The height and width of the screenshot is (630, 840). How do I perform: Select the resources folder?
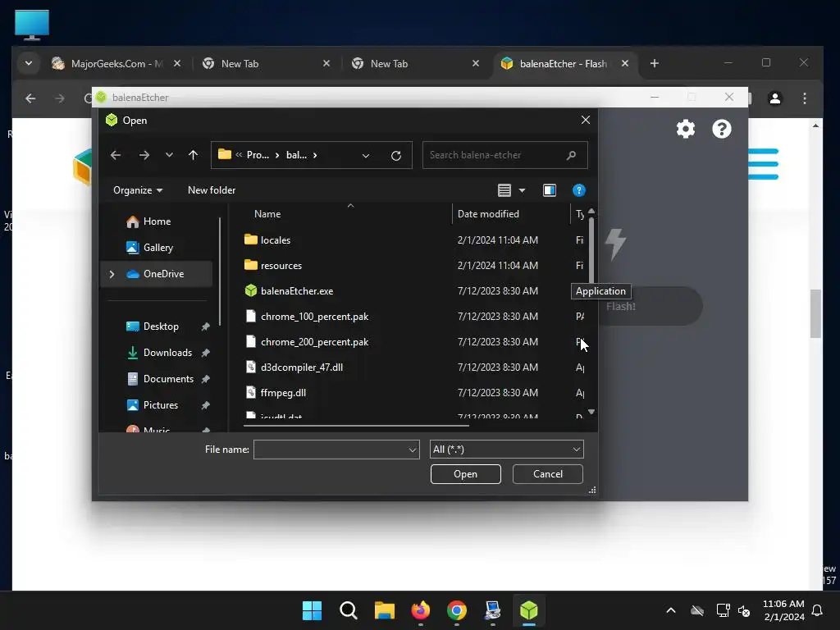(x=281, y=266)
